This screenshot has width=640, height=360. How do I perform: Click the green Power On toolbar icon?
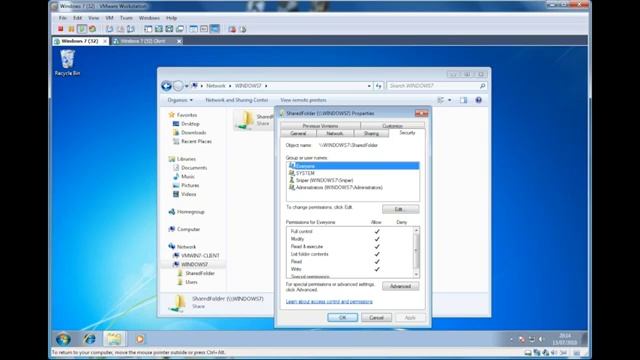tap(82, 29)
